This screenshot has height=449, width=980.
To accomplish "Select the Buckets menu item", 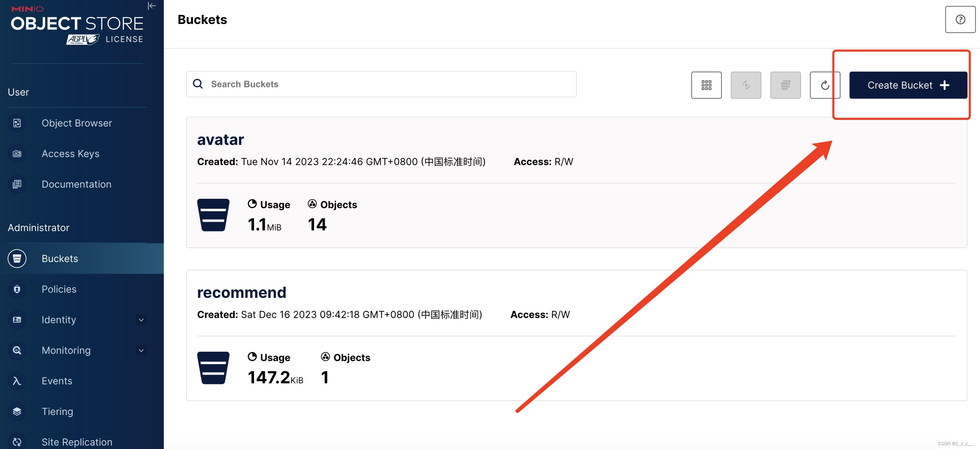I will click(60, 259).
